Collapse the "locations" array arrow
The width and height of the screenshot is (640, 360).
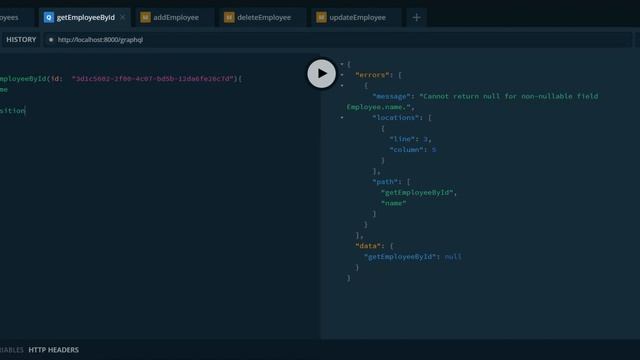[342, 118]
